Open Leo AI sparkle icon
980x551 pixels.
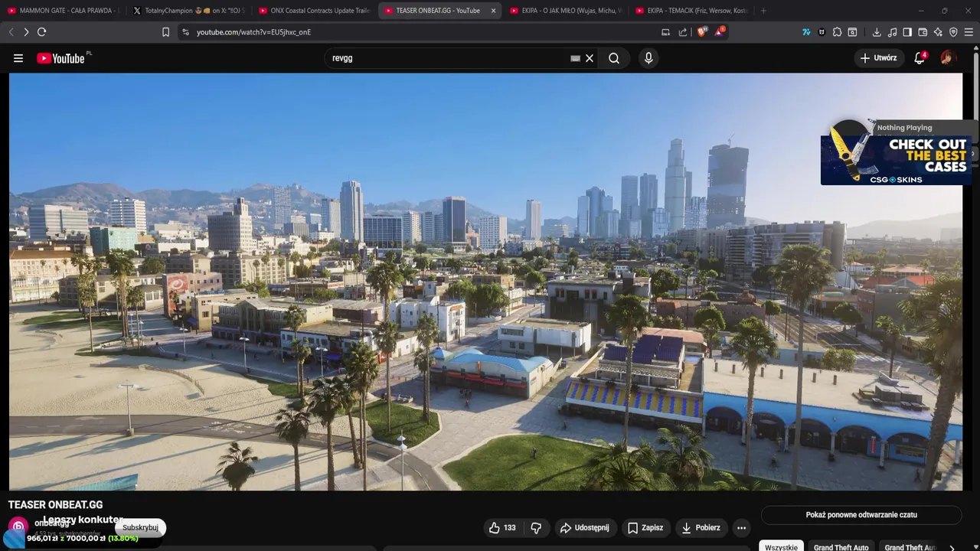pos(938,32)
